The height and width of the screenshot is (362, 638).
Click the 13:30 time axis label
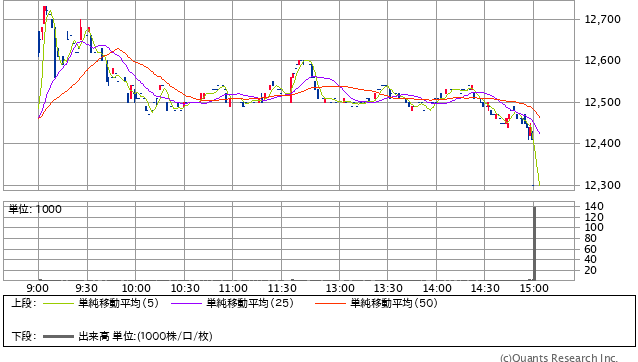[388, 288]
